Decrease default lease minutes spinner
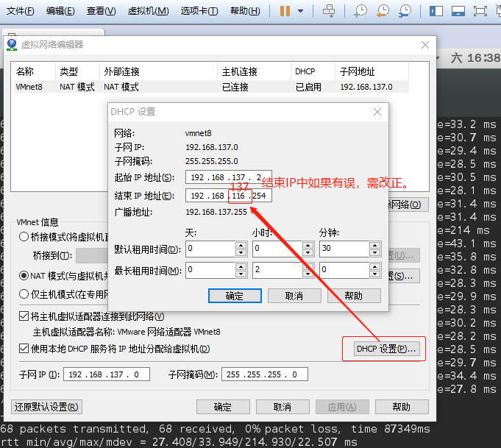The height and width of the screenshot is (448, 501). 374,253
